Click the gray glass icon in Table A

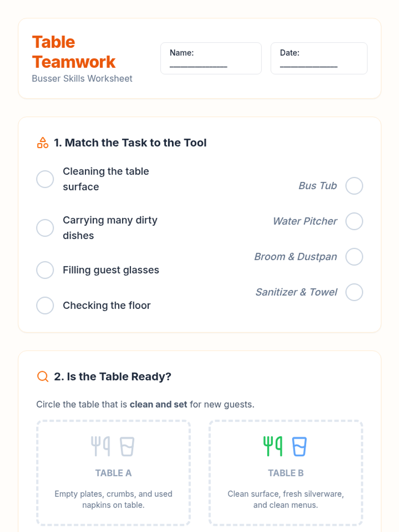click(x=127, y=446)
